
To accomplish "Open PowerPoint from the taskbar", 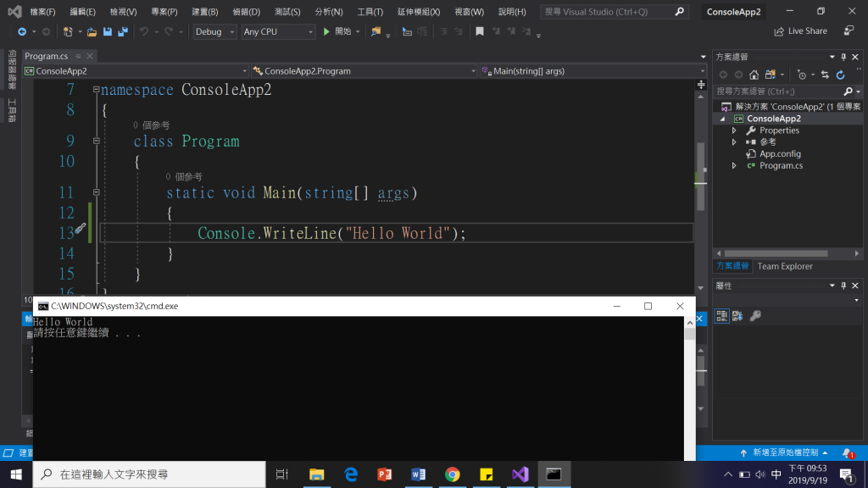I will click(384, 474).
